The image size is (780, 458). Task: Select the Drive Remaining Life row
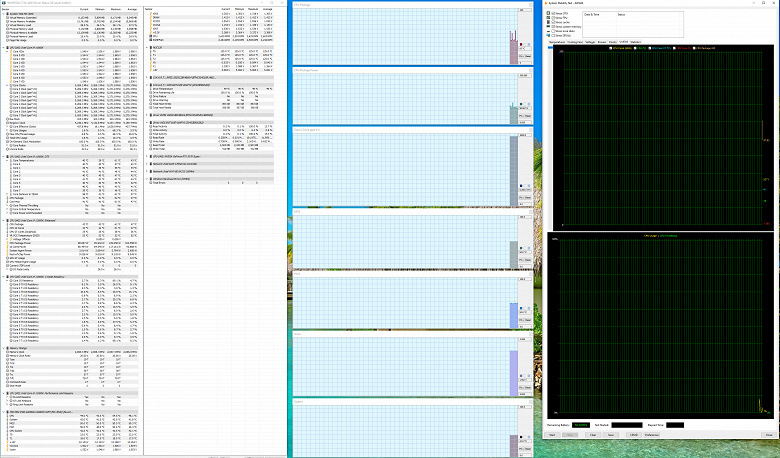click(211, 92)
